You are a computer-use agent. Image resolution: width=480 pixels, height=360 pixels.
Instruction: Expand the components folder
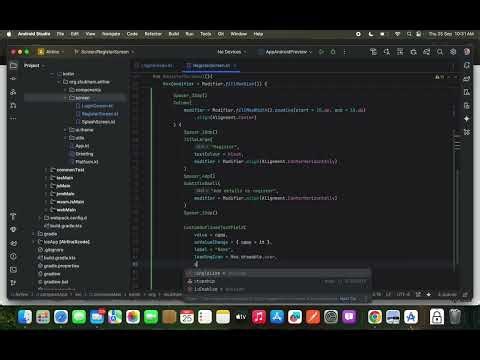click(x=65, y=90)
